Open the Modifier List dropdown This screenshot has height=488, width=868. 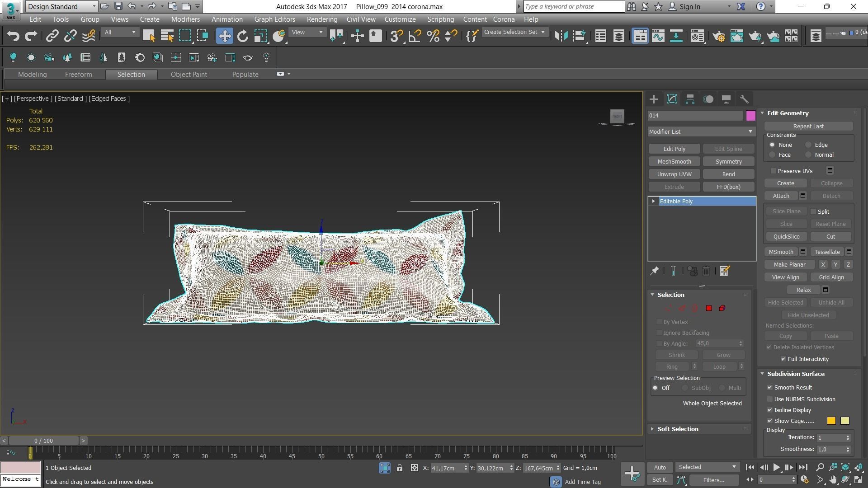tap(701, 132)
